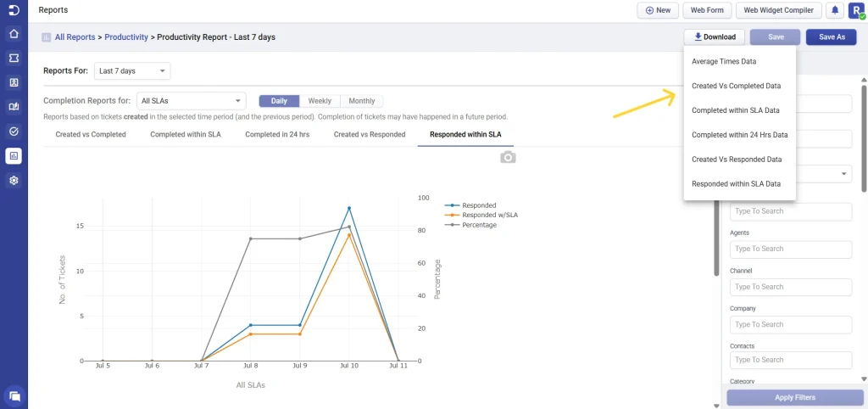Viewport: 868px width, 409px height.
Task: Open the user avatar R profile menu
Action: [x=856, y=10]
